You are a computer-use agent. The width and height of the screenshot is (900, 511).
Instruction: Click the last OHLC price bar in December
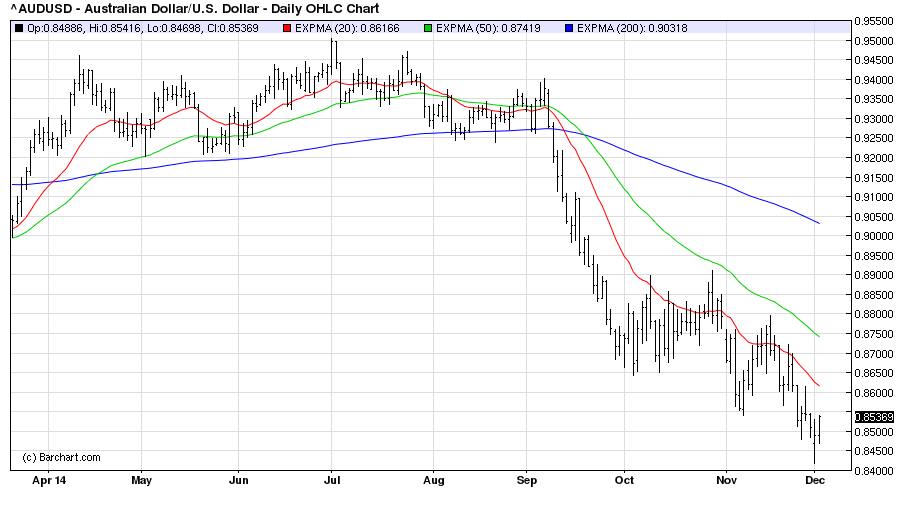click(x=820, y=428)
